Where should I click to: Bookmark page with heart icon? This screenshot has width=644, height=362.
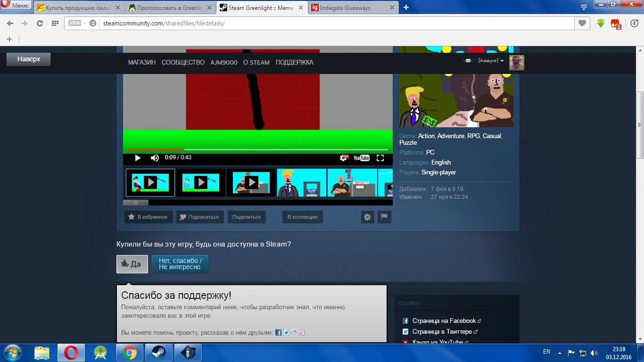(x=582, y=23)
